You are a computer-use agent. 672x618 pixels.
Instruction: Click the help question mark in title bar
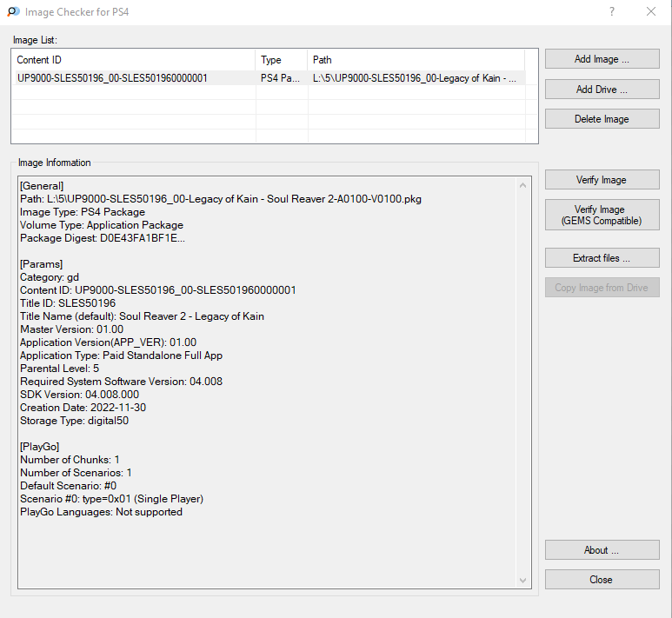pyautogui.click(x=612, y=11)
